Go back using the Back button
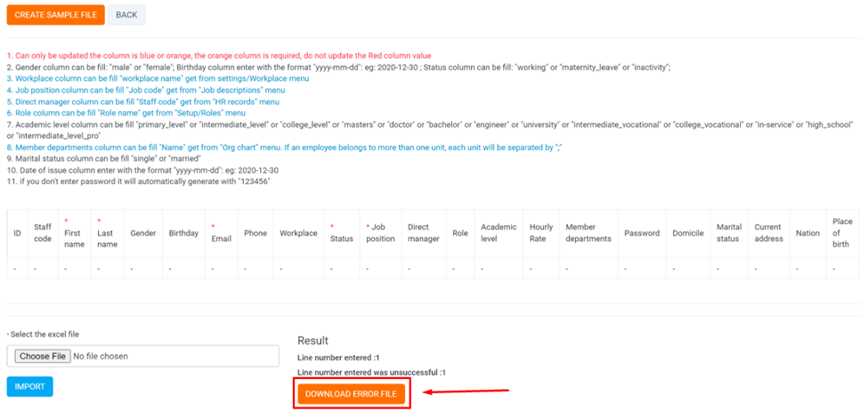The width and height of the screenshot is (868, 411). coord(126,15)
